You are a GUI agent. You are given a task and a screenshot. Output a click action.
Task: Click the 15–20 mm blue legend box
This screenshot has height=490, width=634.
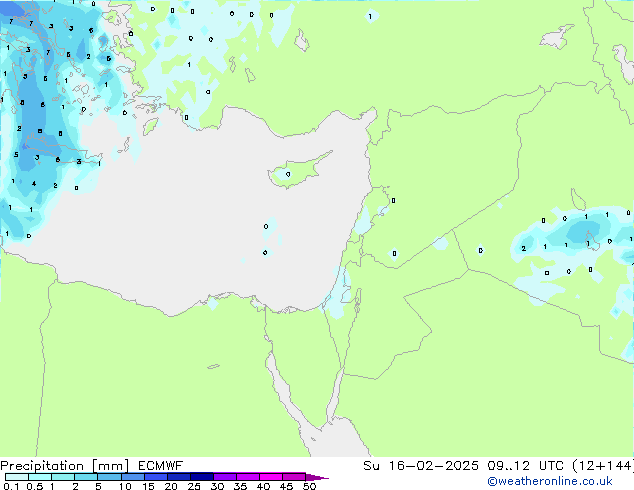156,477
